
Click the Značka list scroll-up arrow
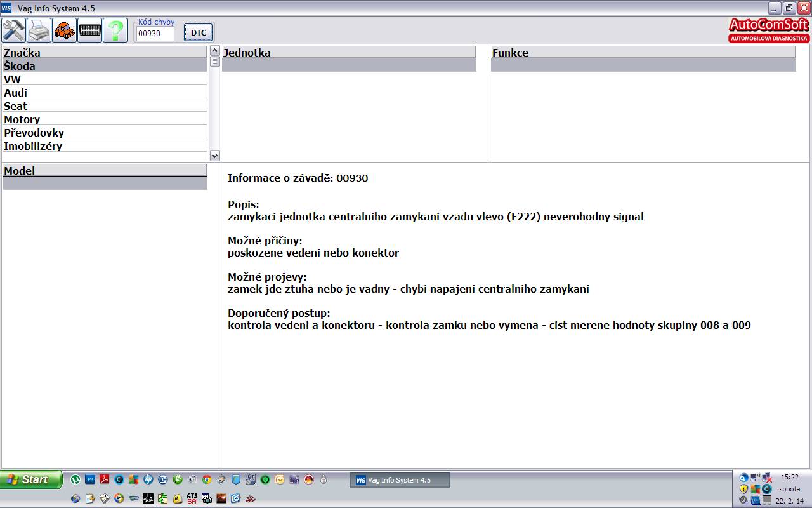(214, 51)
